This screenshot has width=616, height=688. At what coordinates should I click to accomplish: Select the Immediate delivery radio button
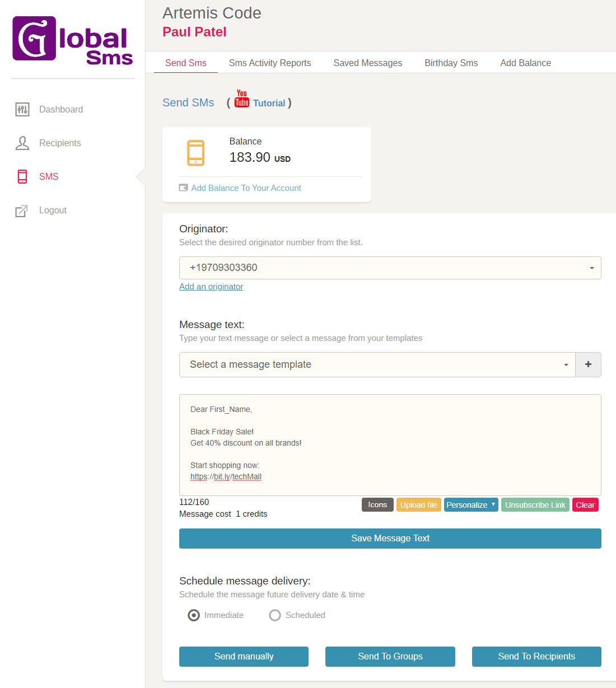point(194,615)
